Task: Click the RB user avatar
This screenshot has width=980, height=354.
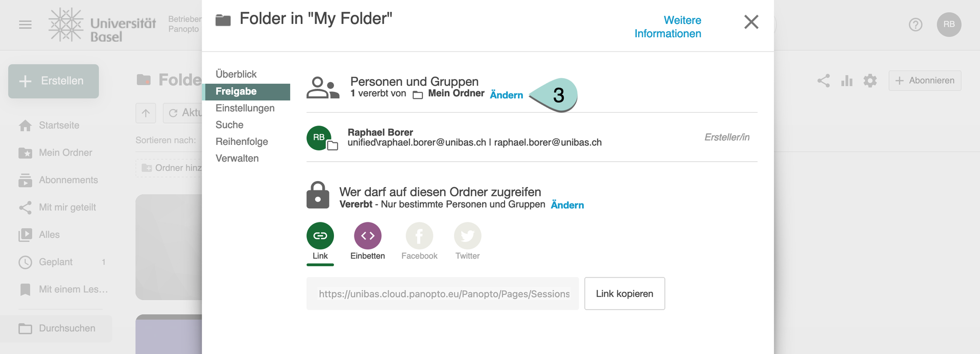Action: click(949, 24)
